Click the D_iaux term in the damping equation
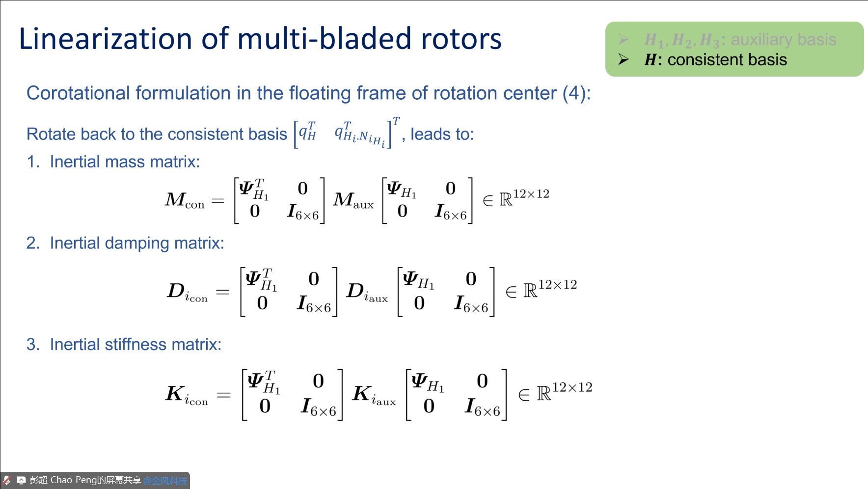Screen dimensions: 868x489 [x=367, y=292]
